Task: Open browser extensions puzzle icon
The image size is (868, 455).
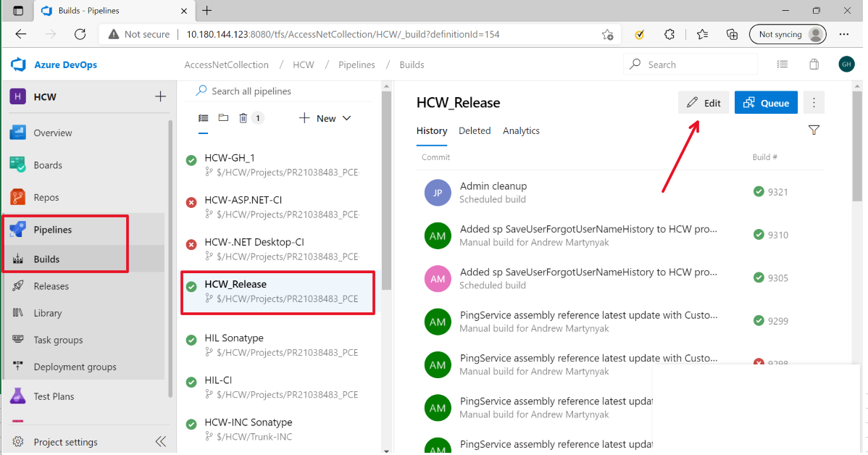Action: (x=669, y=34)
